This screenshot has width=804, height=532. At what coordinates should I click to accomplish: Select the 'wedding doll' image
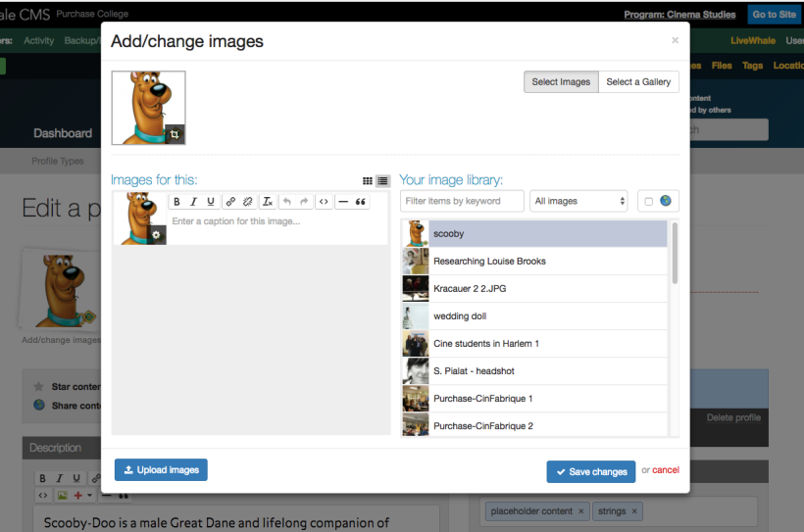coord(534,316)
